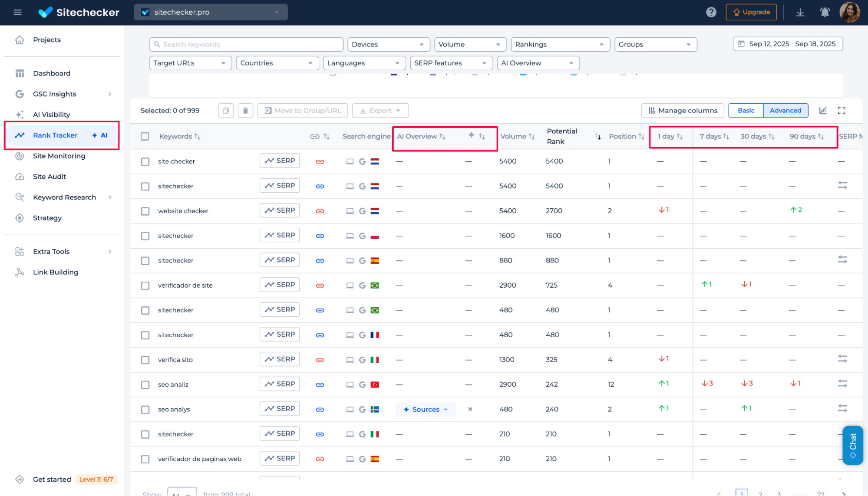Open the Languages filter dropdown
The image size is (868, 496).
click(x=364, y=63)
